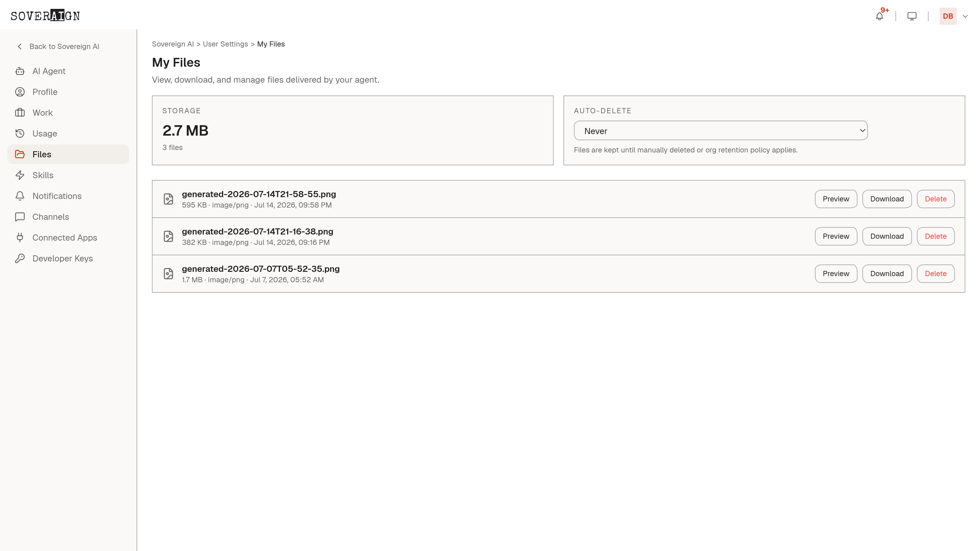
Task: Open the Profile section
Action: (68, 92)
